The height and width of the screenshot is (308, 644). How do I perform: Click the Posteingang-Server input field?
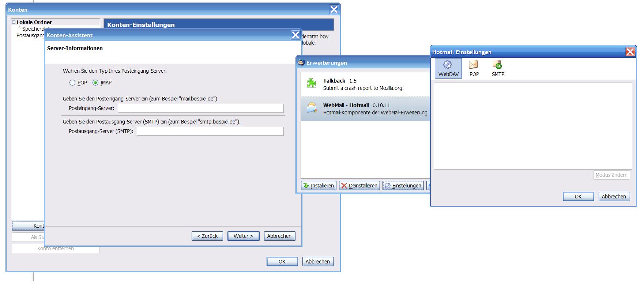pos(200,108)
